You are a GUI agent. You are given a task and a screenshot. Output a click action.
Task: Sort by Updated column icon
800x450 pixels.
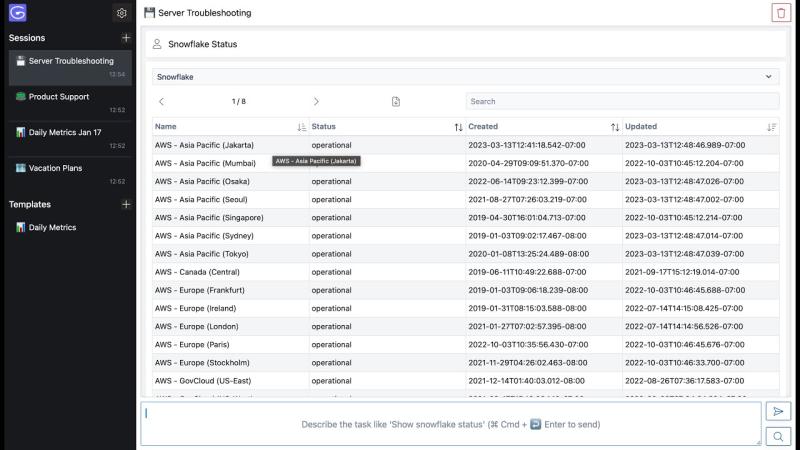pos(771,127)
